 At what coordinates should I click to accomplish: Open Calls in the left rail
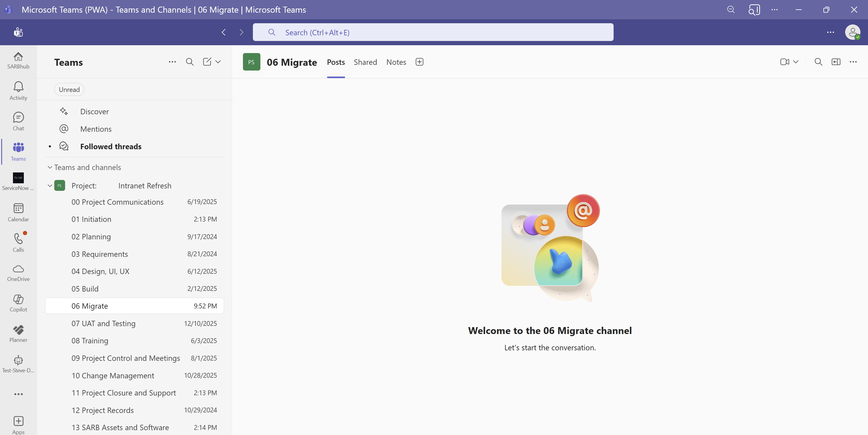tap(18, 242)
